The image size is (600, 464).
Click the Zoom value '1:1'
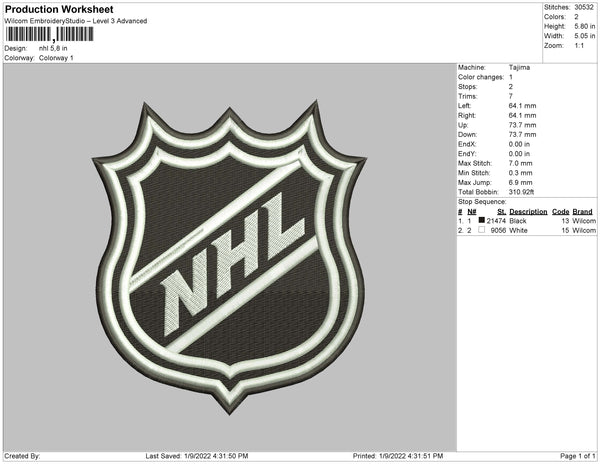(579, 46)
